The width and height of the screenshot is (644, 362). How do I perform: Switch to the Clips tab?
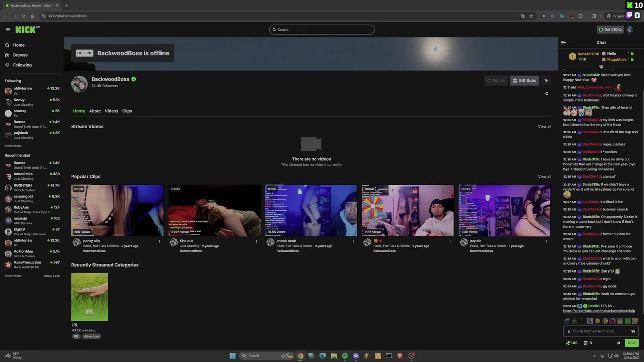point(127,111)
